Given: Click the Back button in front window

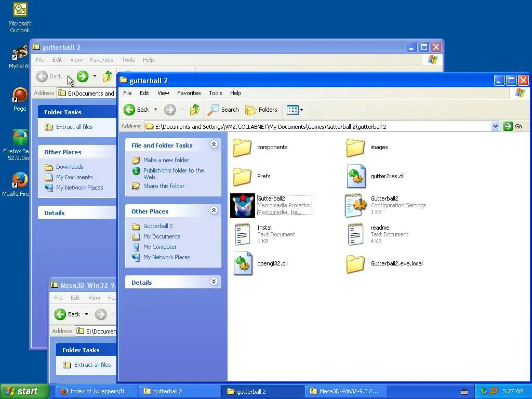Looking at the screenshot, I should click(x=137, y=110).
